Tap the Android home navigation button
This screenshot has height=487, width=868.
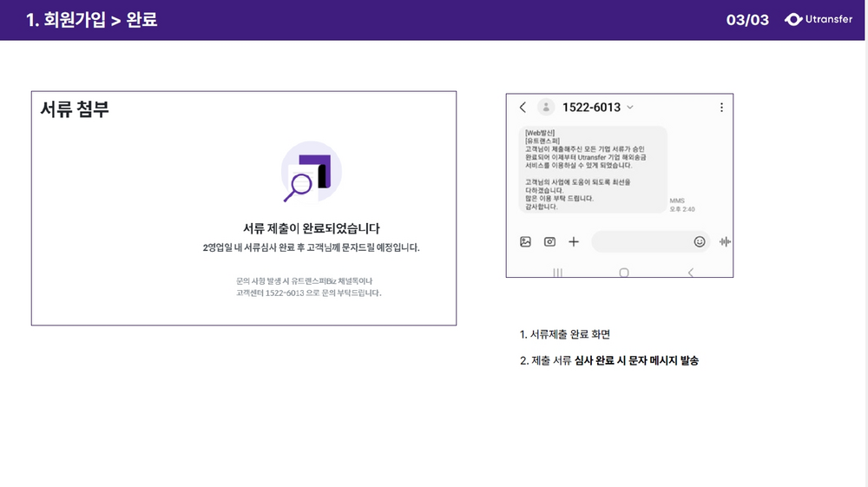pos(624,273)
